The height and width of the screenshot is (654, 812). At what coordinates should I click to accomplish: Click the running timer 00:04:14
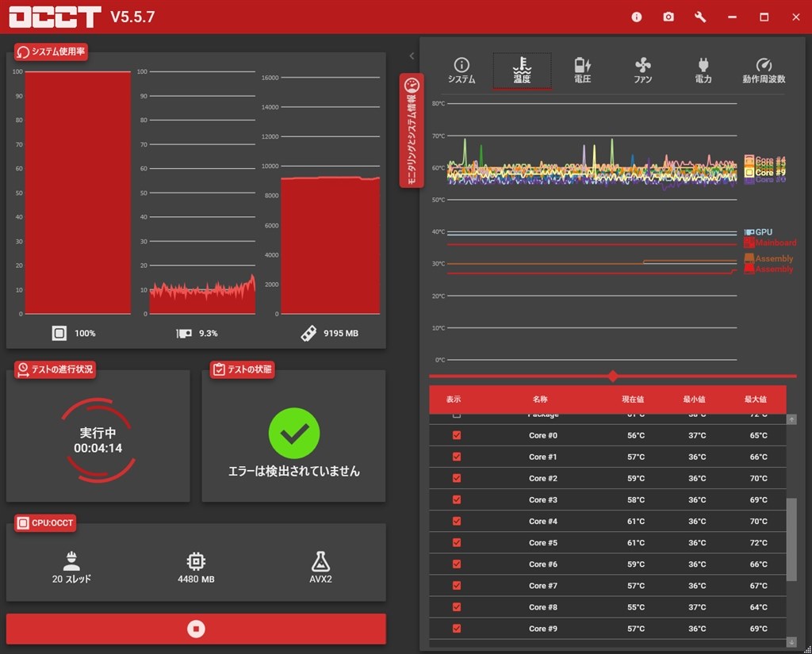click(98, 449)
